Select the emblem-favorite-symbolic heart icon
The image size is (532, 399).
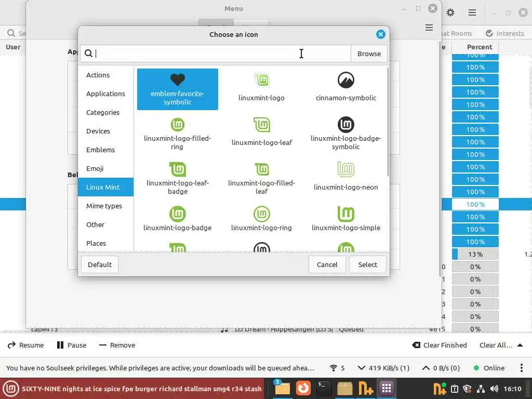[178, 89]
